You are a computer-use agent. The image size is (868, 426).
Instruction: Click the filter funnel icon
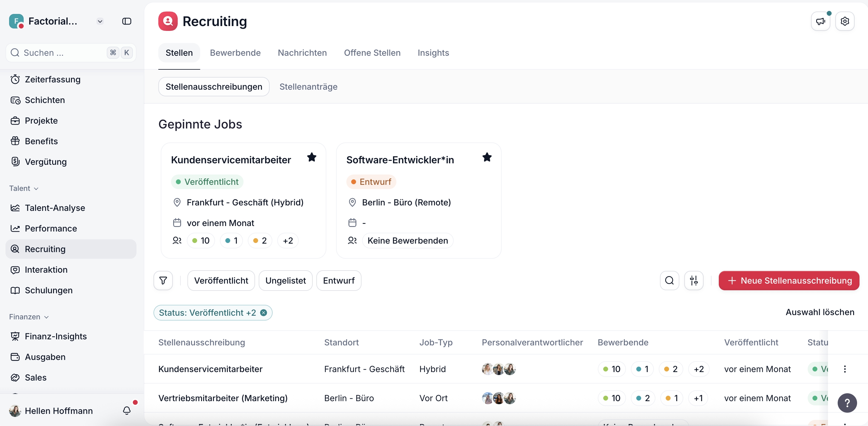pos(163,280)
